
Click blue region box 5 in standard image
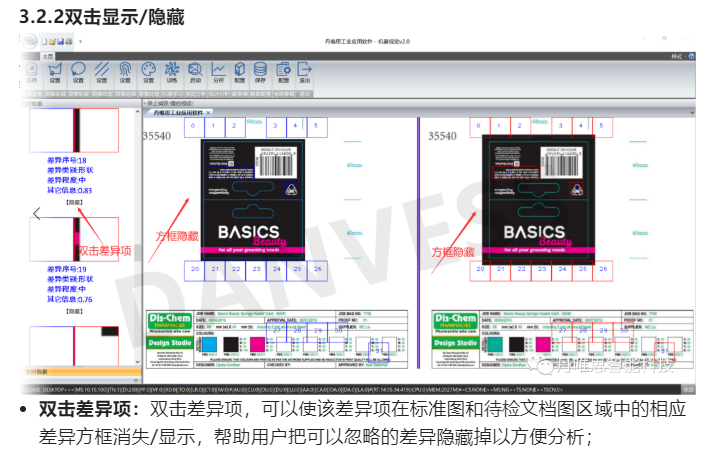tap(317, 127)
